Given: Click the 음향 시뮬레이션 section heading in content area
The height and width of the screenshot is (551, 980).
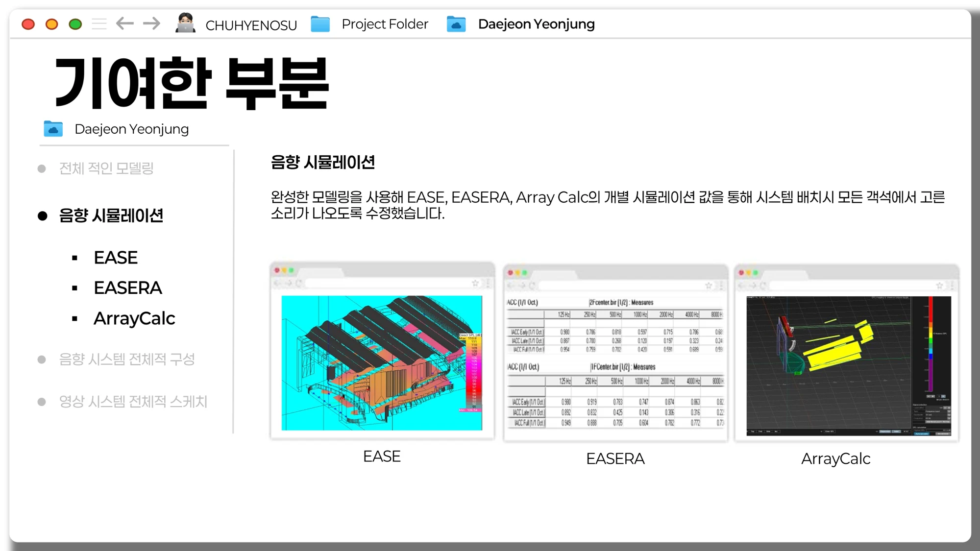Looking at the screenshot, I should point(323,162).
